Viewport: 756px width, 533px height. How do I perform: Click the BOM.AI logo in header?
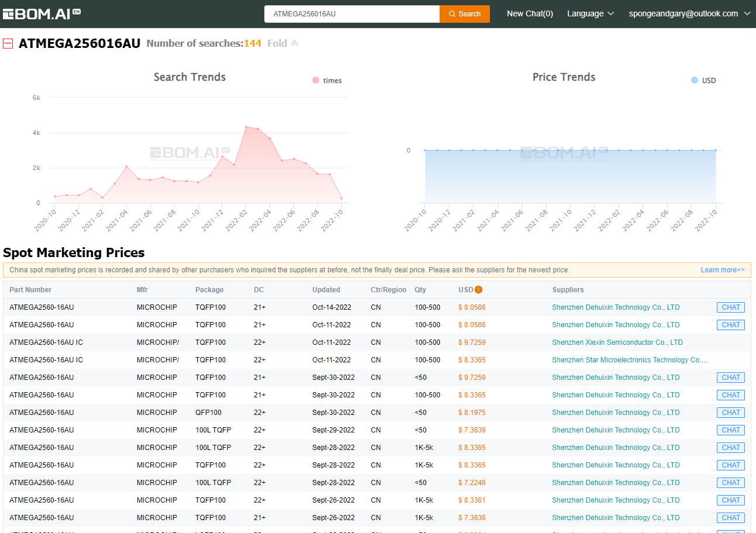point(42,13)
